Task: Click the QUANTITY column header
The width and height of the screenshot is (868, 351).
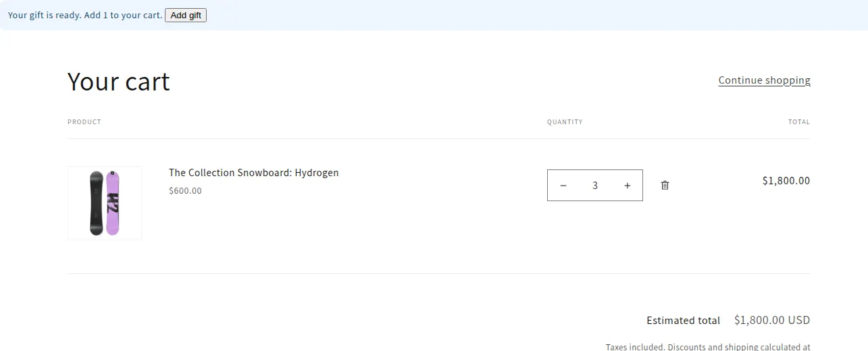Action: [565, 122]
